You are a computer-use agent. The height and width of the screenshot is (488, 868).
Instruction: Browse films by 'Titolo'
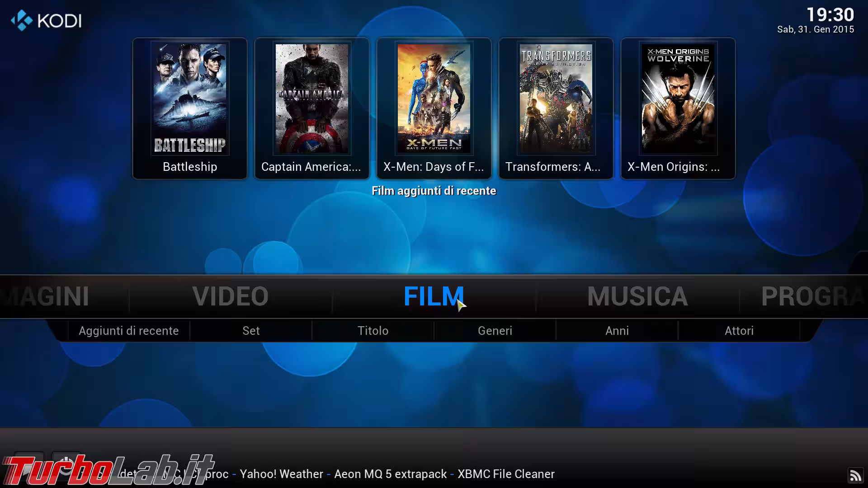(373, 330)
